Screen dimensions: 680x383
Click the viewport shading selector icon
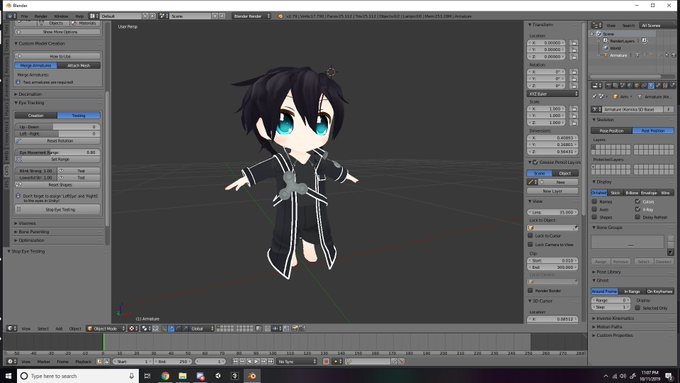coord(133,328)
